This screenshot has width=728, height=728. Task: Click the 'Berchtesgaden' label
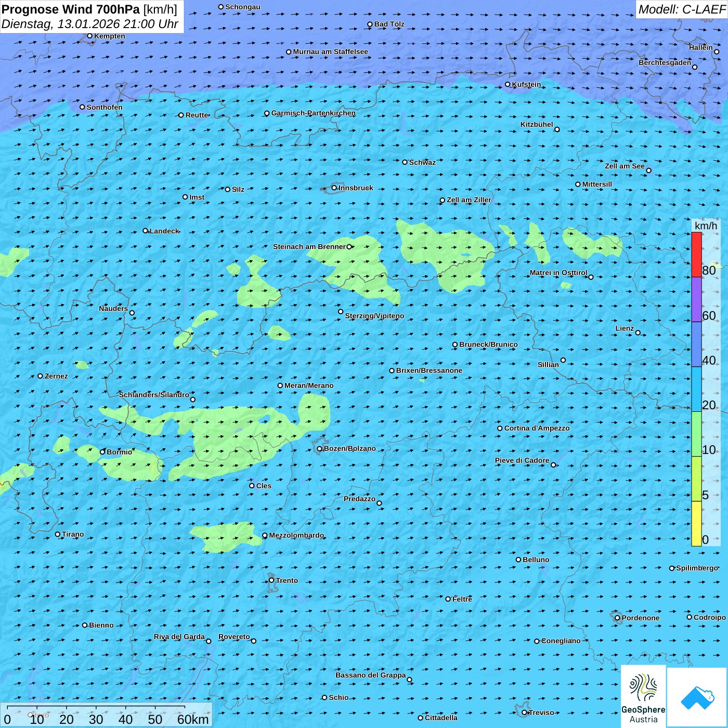[665, 62]
